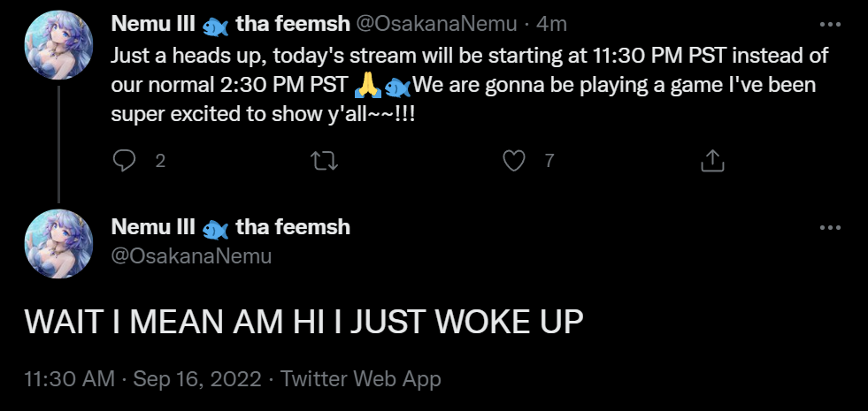
Task: Open the share menu for the first tweet
Action: click(x=712, y=160)
